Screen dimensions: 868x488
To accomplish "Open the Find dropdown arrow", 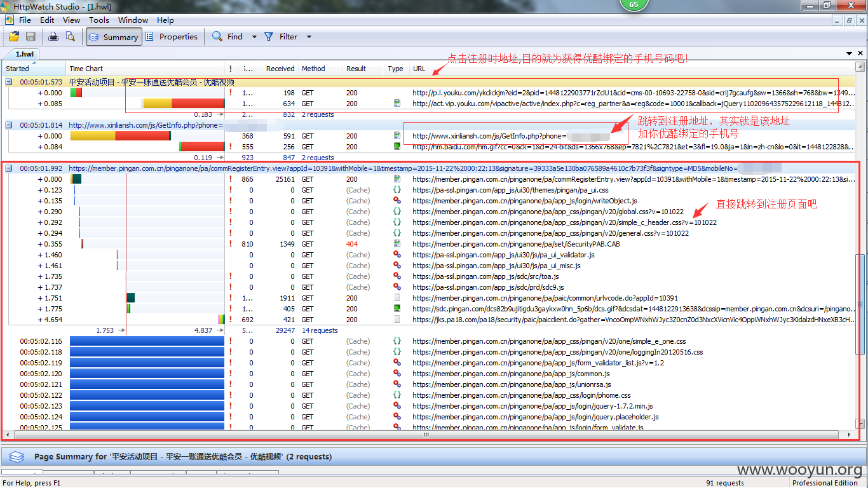I will (x=254, y=37).
